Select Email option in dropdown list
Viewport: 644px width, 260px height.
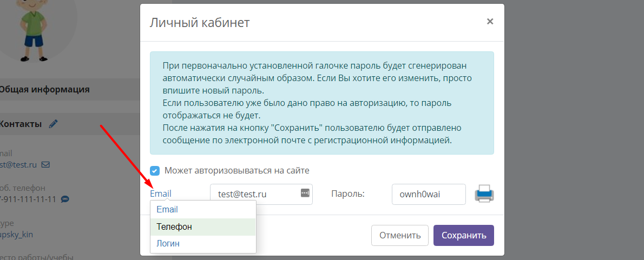coord(203,209)
